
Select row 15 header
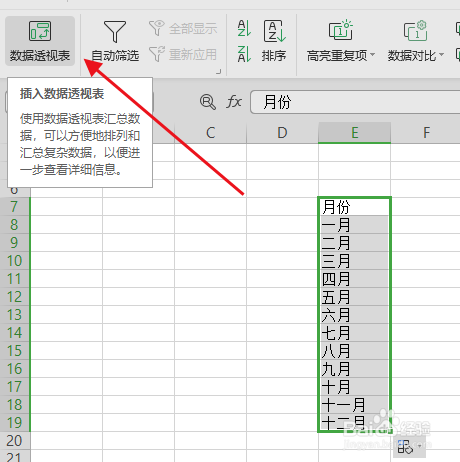14,351
